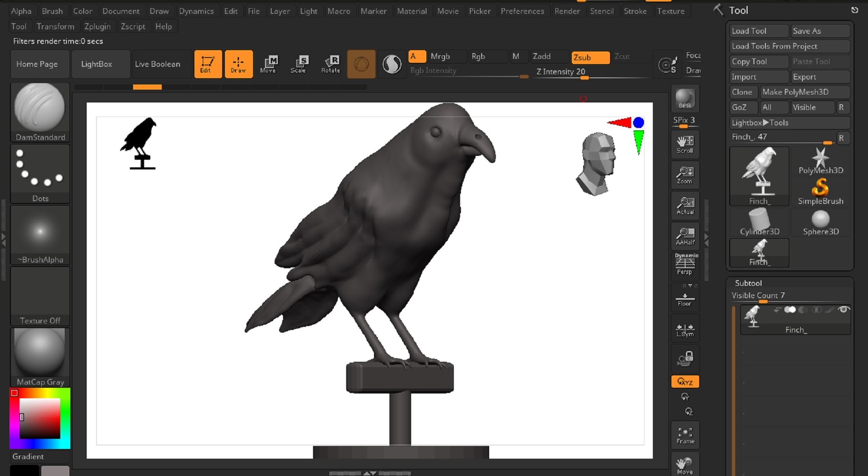868x476 pixels.
Task: Switch to the Scale transform tool
Action: click(x=299, y=64)
